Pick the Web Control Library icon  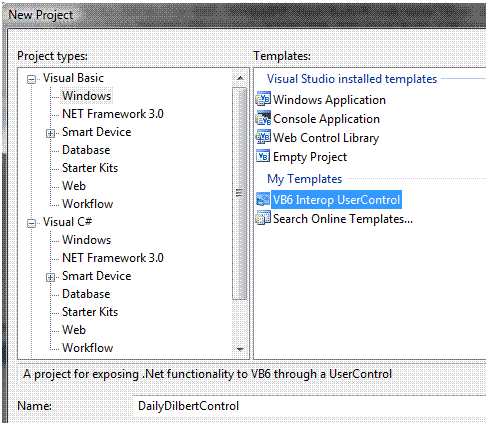[x=263, y=137]
